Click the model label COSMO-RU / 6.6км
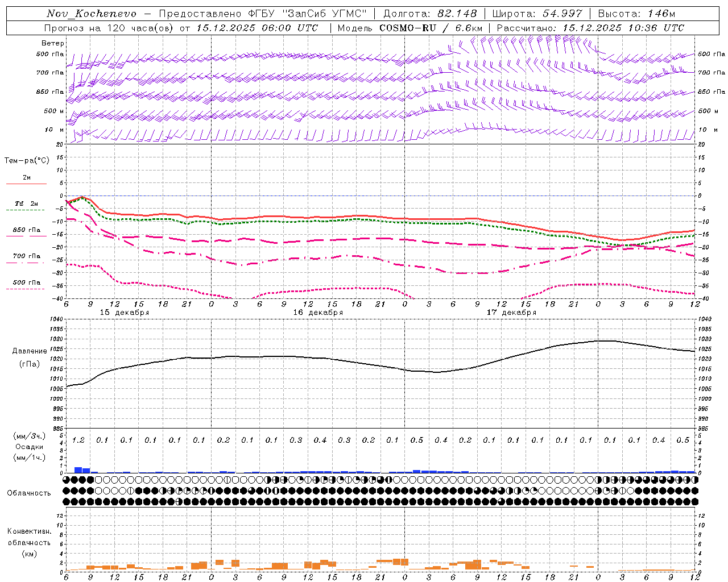Screen dimensions: 728x582 click(x=431, y=28)
